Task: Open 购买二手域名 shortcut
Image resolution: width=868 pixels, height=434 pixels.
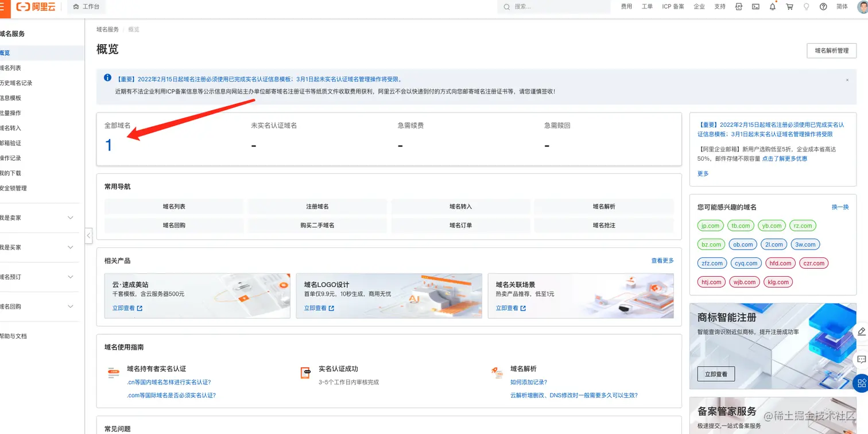Action: pyautogui.click(x=317, y=226)
